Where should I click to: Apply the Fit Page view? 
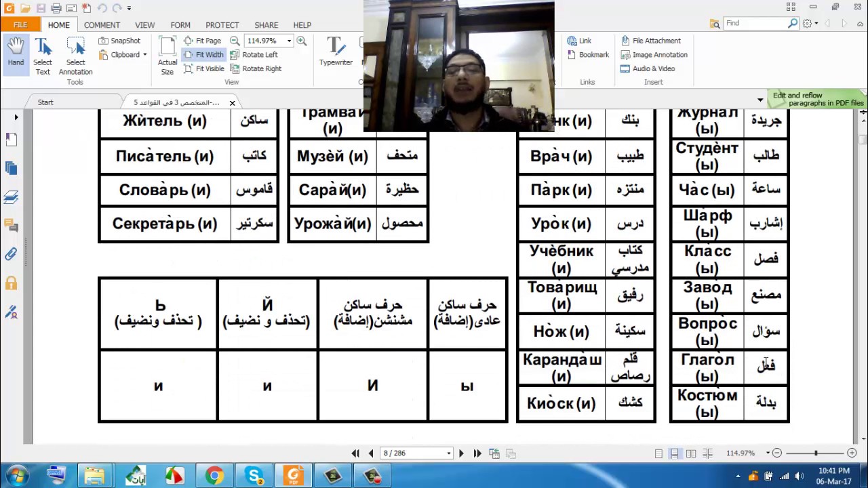coord(203,41)
